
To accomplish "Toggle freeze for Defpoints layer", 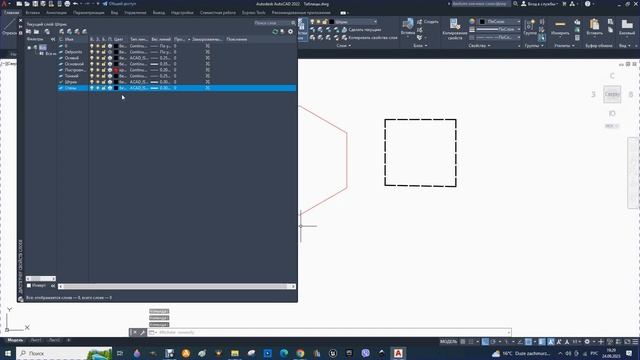I will pos(98,52).
